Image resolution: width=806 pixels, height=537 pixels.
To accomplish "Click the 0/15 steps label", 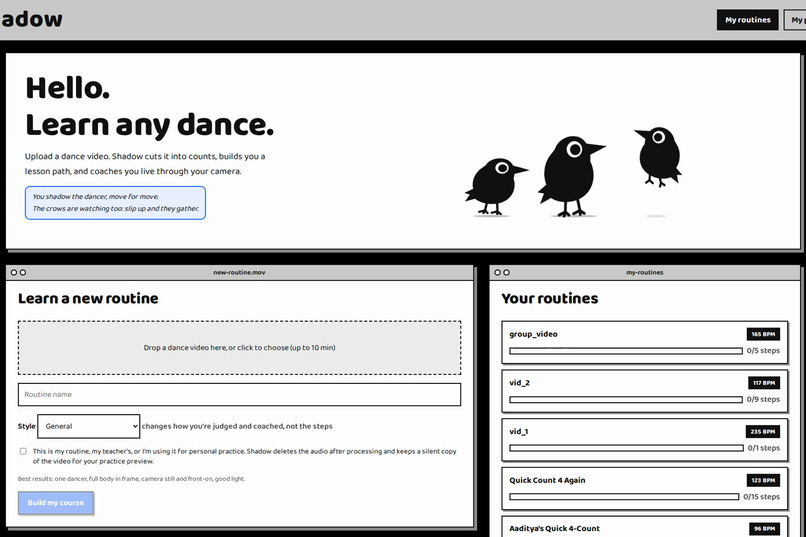I will click(761, 496).
